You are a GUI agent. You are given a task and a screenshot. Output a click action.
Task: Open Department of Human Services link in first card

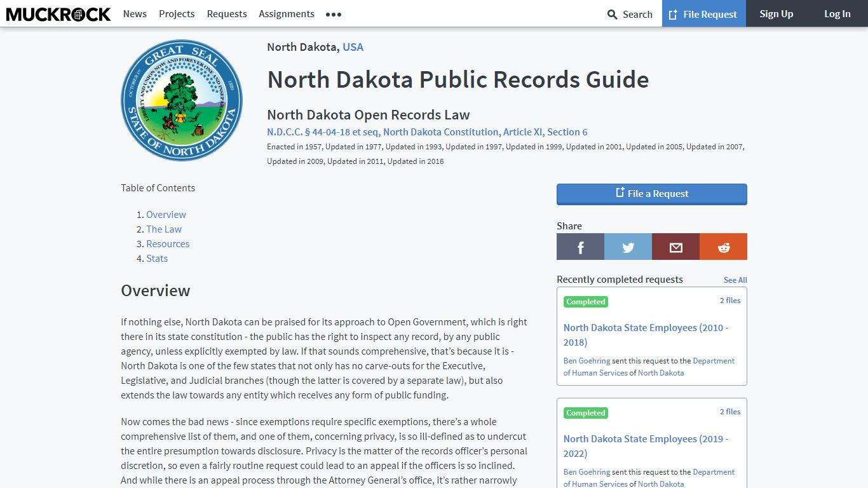pyautogui.click(x=649, y=367)
